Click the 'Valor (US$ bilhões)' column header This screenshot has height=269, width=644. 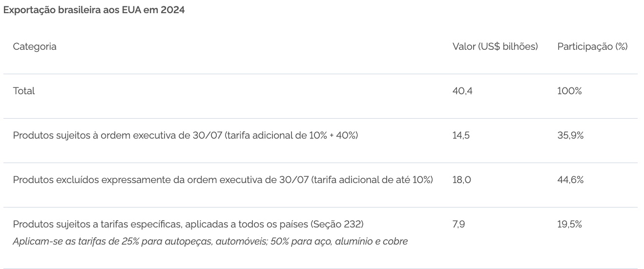pyautogui.click(x=495, y=47)
